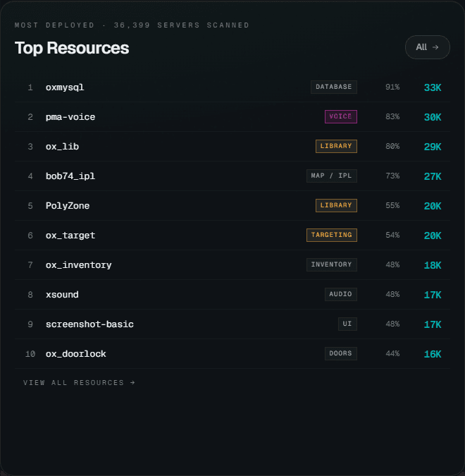The height and width of the screenshot is (476, 465).
Task: Open ox_inventory resource entry
Action: click(x=232, y=265)
